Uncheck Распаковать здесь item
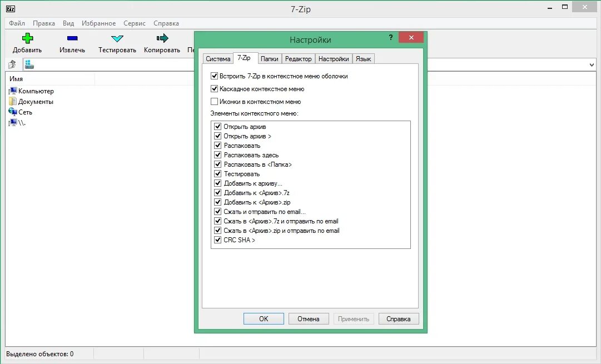Viewport: 601px width, 364px height. (x=218, y=155)
